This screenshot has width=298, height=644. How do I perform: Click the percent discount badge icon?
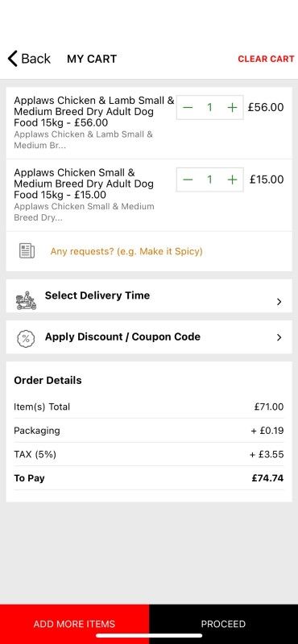[26, 339]
